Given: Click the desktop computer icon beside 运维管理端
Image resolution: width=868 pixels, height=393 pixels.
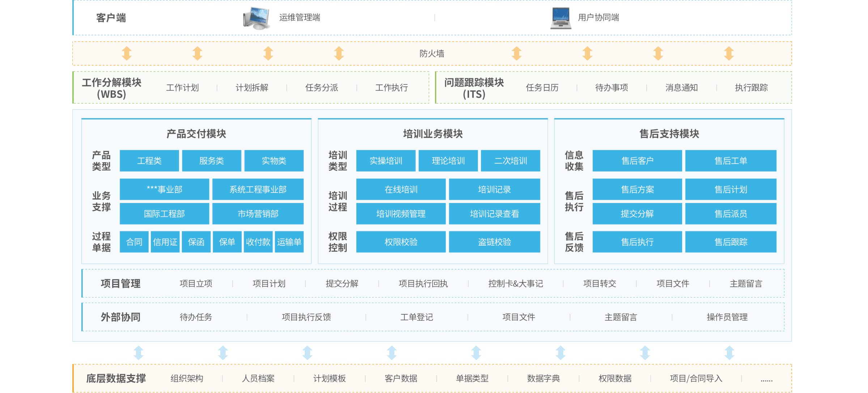Looking at the screenshot, I should pyautogui.click(x=256, y=18).
